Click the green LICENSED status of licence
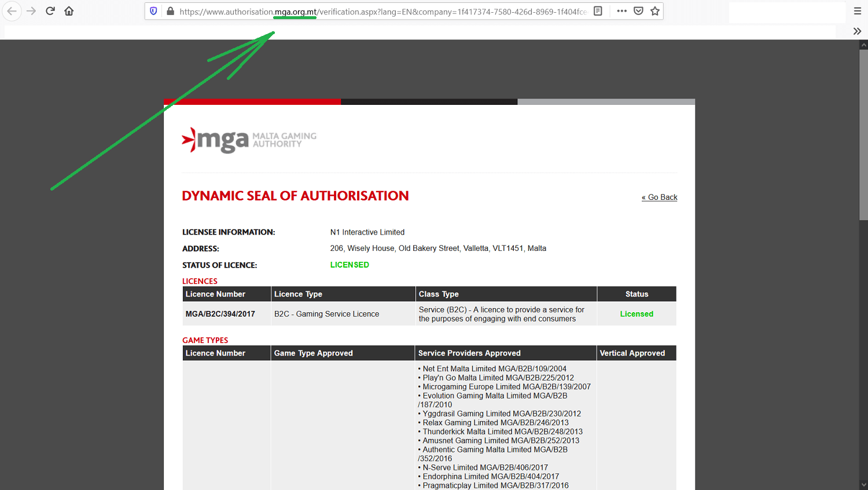The height and width of the screenshot is (490, 868). (350, 265)
